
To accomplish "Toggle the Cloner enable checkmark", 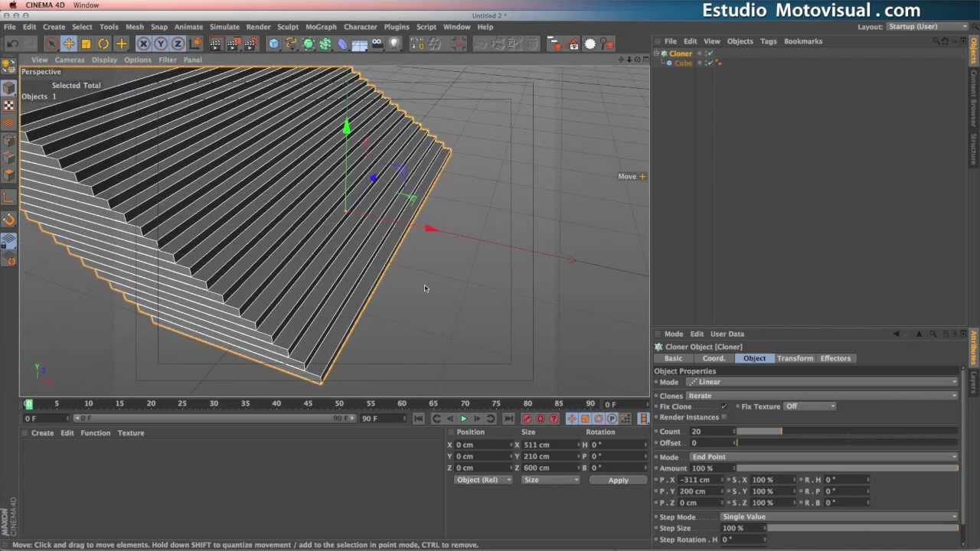I will tap(710, 54).
